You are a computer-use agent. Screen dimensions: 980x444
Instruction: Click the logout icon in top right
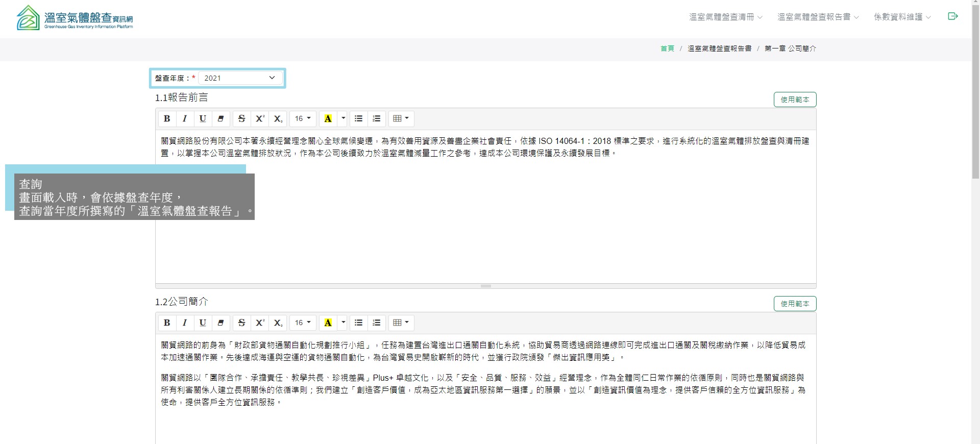(x=952, y=16)
